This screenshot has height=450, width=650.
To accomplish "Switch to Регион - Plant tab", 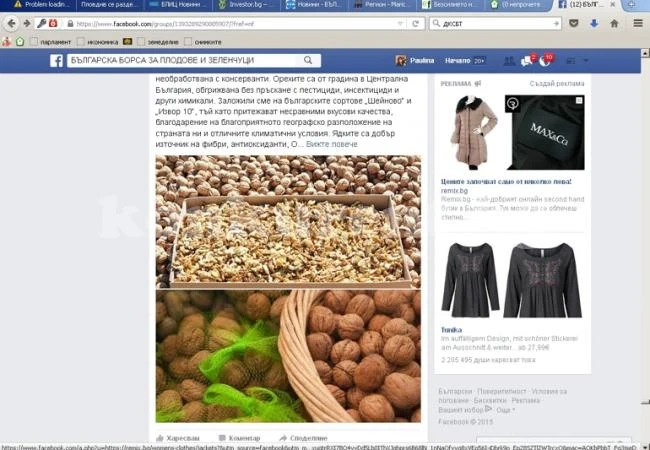I will 383,5.
